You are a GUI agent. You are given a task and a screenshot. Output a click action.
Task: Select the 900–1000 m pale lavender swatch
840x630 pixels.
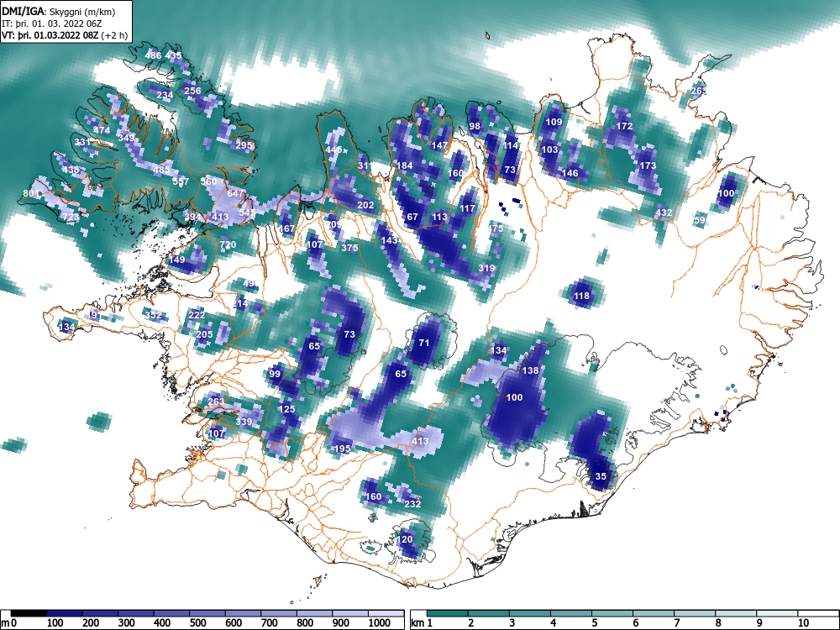click(350, 613)
